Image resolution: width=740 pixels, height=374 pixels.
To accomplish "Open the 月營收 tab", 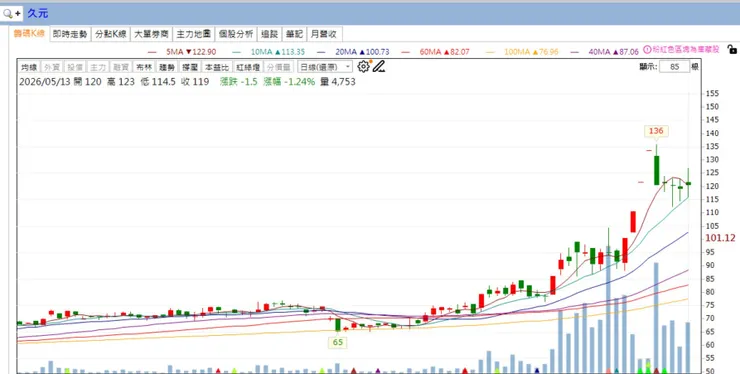I will [324, 34].
